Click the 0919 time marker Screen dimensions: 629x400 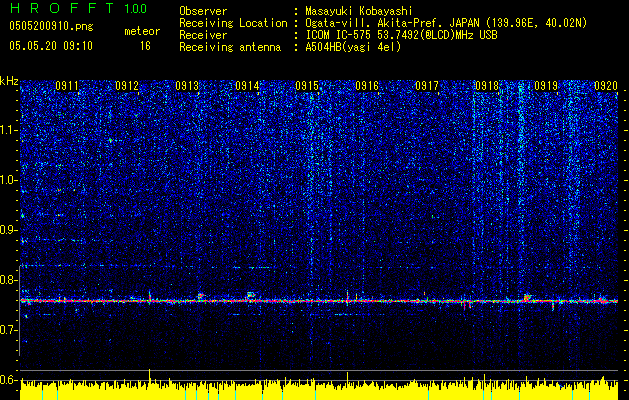pos(546,86)
